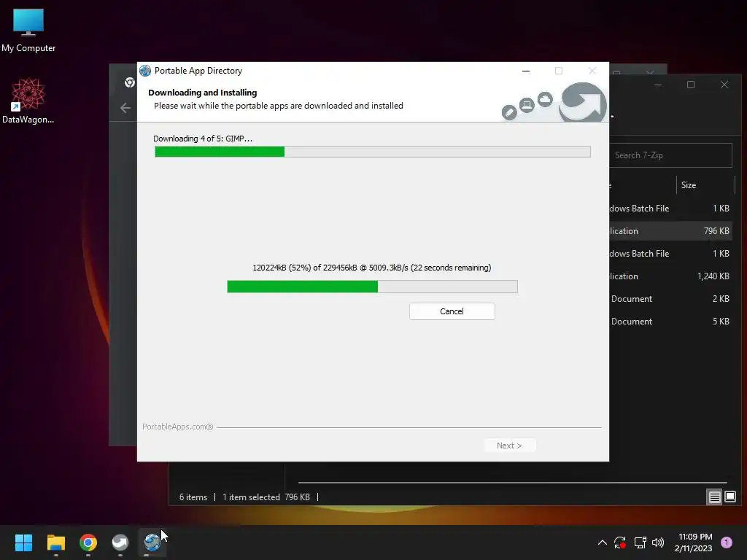Open the Windows Start menu
747x560 pixels.
(24, 542)
